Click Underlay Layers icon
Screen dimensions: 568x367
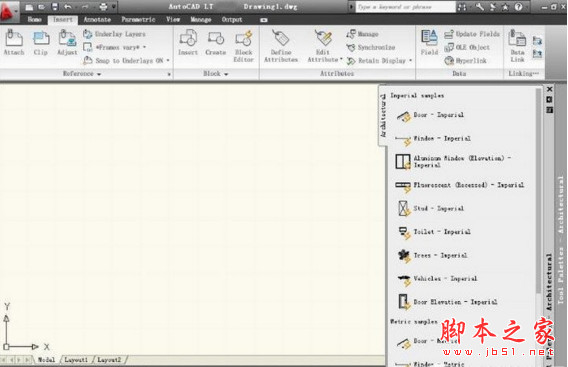pyautogui.click(x=87, y=34)
